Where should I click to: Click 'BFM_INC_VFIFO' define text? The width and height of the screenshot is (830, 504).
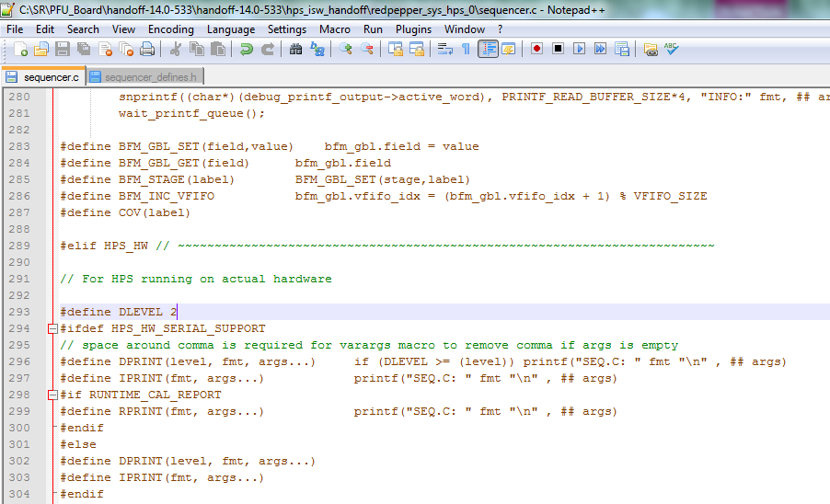click(x=167, y=196)
